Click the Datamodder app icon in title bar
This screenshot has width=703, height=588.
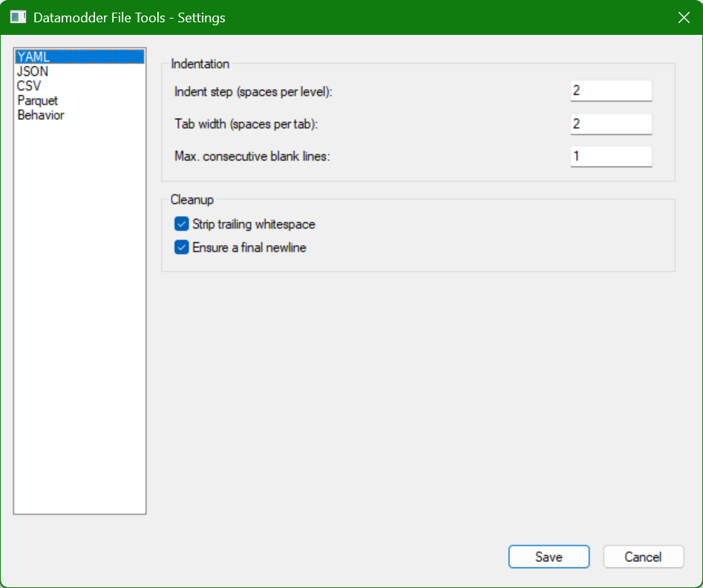tap(18, 18)
